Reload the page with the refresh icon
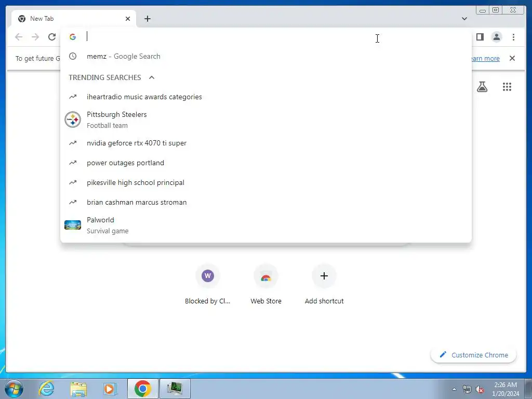532x399 pixels. pyautogui.click(x=52, y=37)
